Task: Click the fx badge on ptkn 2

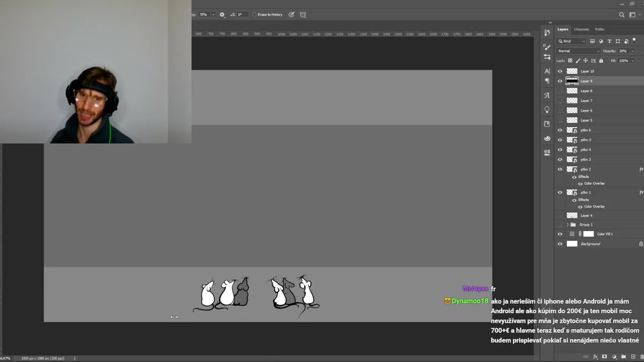Action: click(x=641, y=169)
